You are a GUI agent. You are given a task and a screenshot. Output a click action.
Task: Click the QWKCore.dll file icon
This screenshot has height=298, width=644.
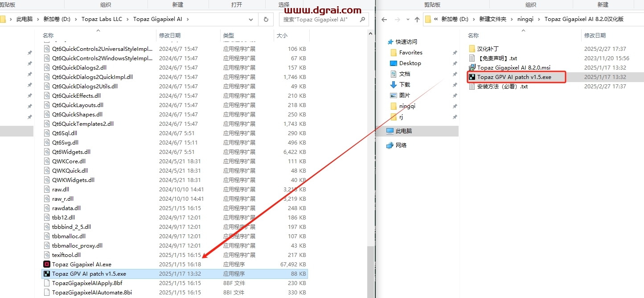(47, 161)
